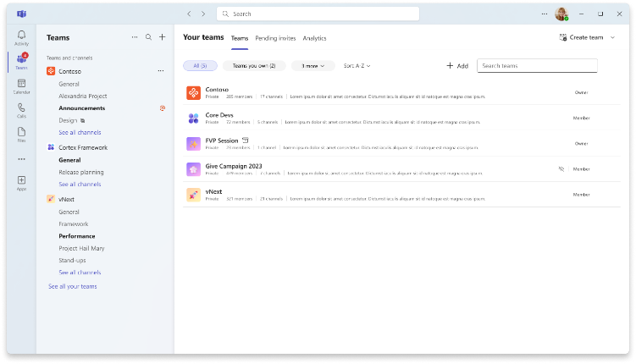
Task: Open the Sort A-Z dropdown
Action: (357, 66)
